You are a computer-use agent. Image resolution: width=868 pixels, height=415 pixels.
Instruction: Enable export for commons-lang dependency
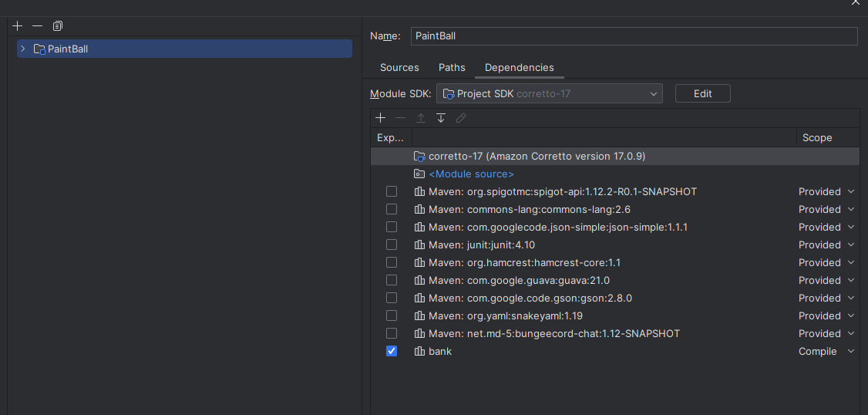(392, 210)
